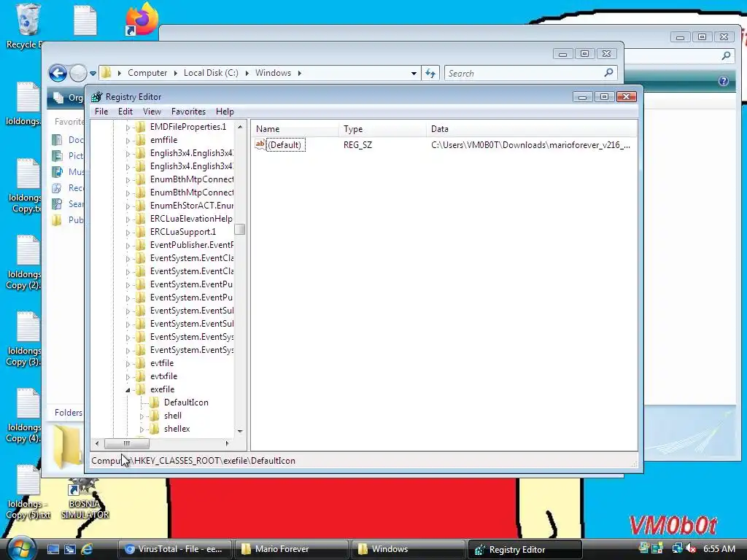This screenshot has width=747, height=560.
Task: Click the muted volume tray icon
Action: tap(691, 548)
